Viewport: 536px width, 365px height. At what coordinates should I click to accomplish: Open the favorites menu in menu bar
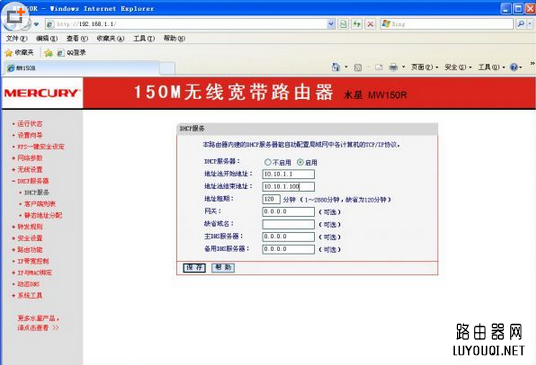tap(110, 39)
